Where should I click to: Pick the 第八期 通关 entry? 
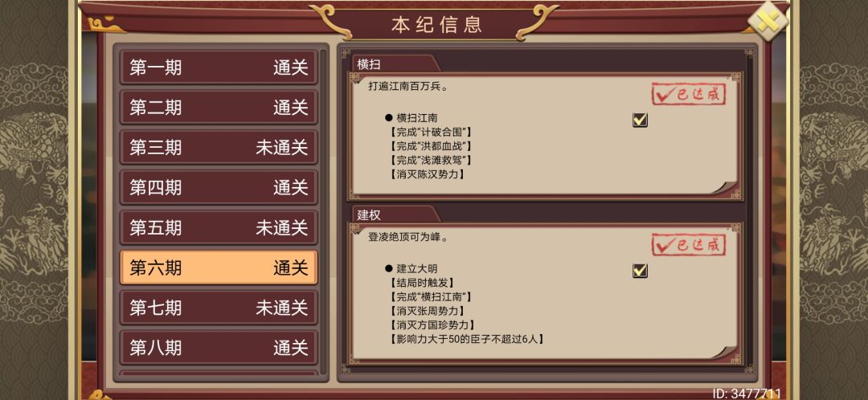point(219,348)
